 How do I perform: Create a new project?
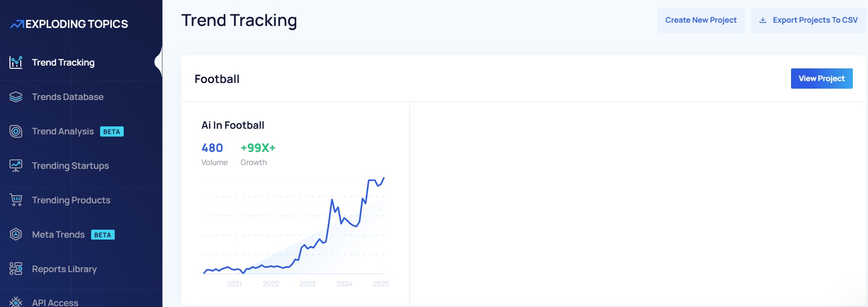coord(700,20)
